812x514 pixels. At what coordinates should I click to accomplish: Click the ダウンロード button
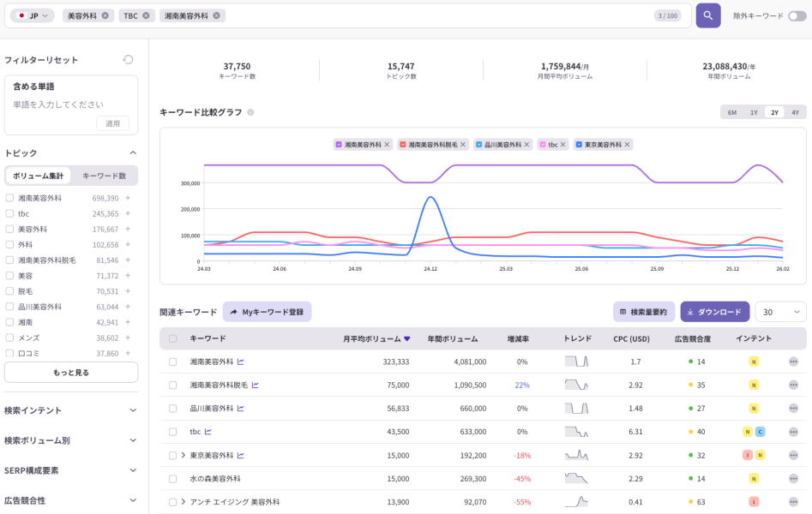[x=714, y=312]
